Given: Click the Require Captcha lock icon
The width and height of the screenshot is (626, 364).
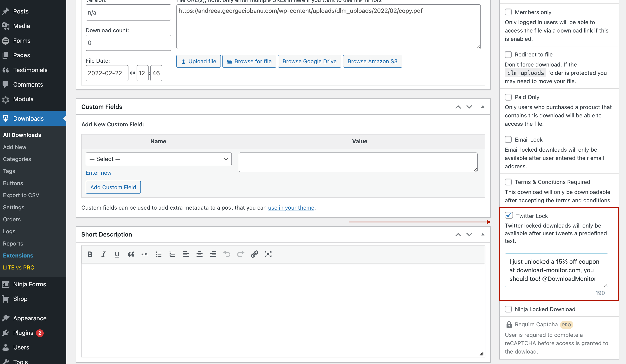Looking at the screenshot, I should [509, 324].
